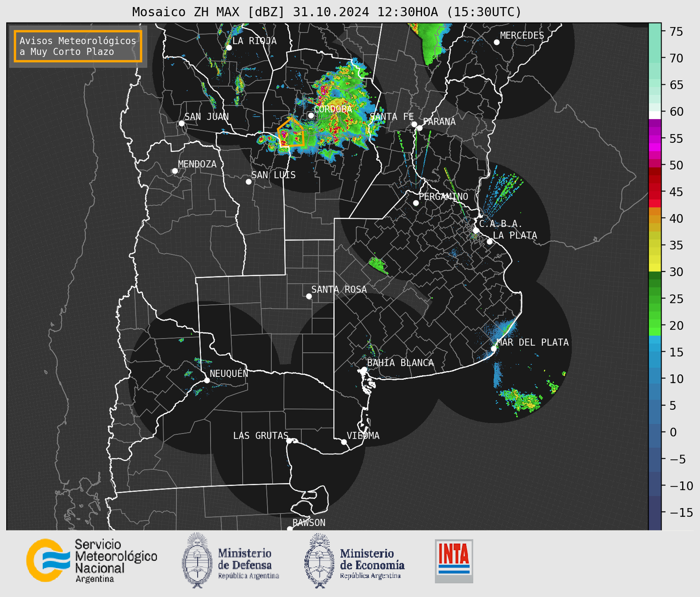Click the Neuquén city marker dot
The width and height of the screenshot is (700, 597).
coord(207,380)
